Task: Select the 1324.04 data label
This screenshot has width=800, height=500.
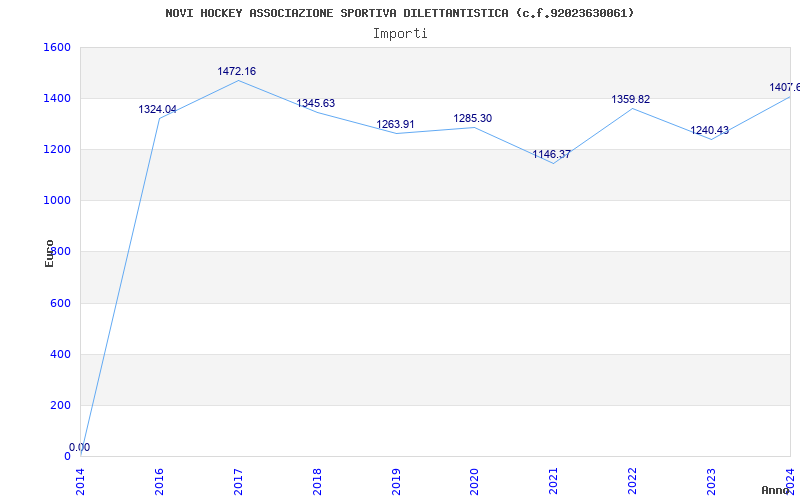Action: 158,109
